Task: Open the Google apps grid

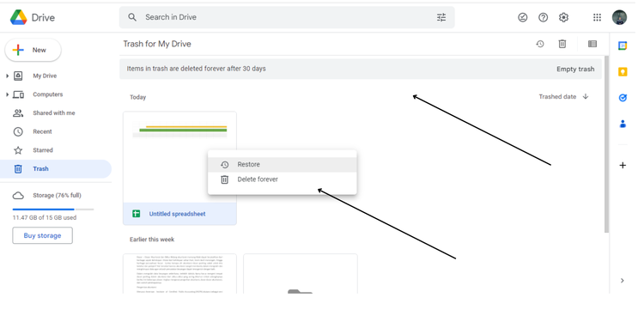Action: [x=597, y=17]
